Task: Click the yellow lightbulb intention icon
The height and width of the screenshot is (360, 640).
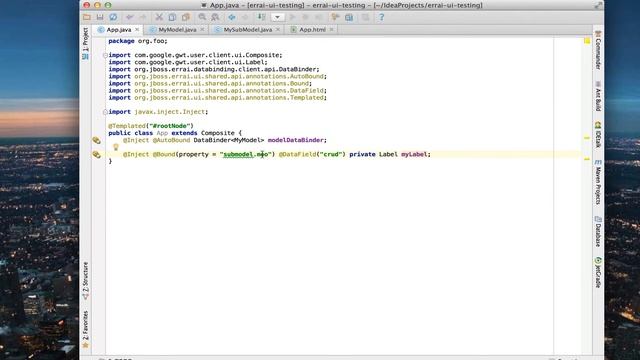Action: pos(116,147)
